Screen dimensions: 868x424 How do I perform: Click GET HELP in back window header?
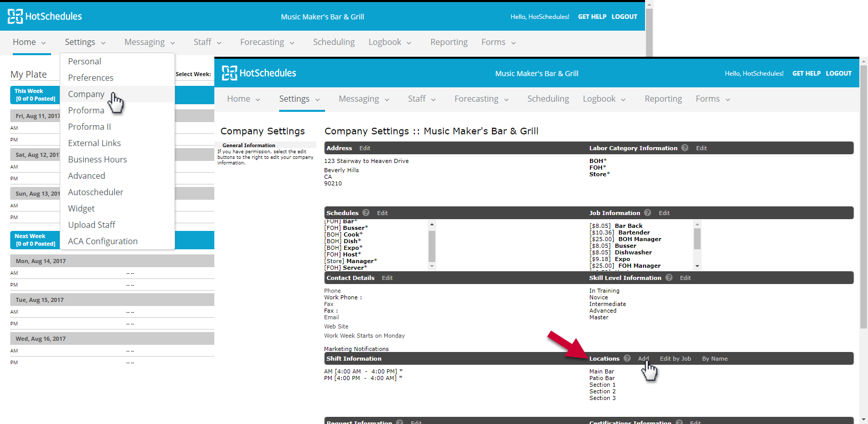(592, 17)
